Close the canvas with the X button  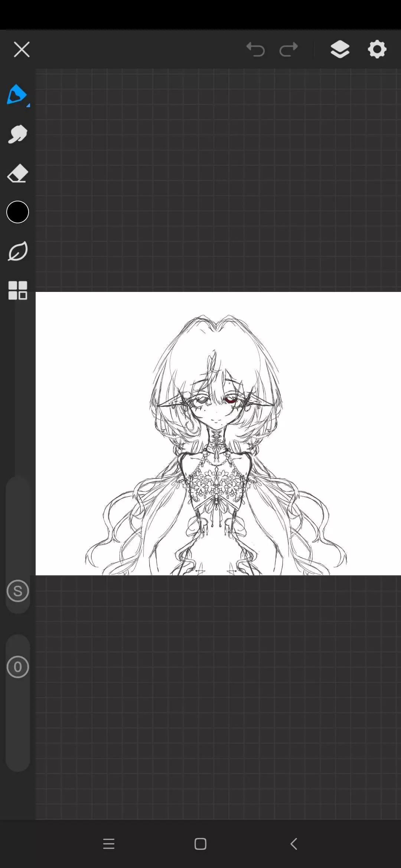click(x=22, y=49)
